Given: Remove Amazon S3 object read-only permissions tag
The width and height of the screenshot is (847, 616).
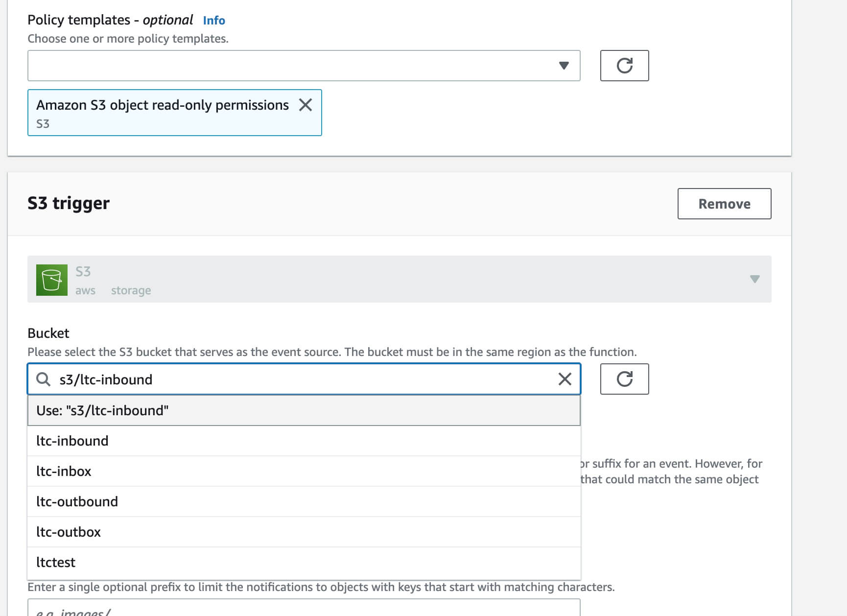Looking at the screenshot, I should 306,105.
